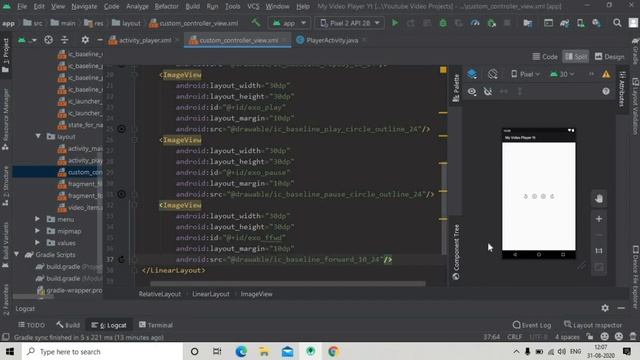Toggle view options eye in design toolbar

tap(472, 91)
